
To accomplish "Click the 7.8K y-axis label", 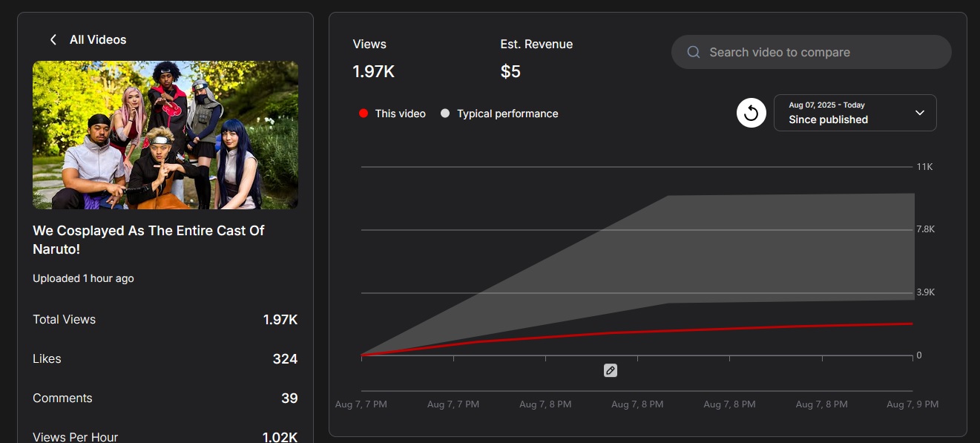I will [x=925, y=229].
